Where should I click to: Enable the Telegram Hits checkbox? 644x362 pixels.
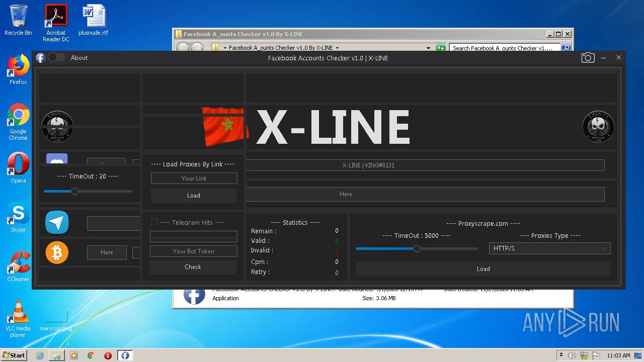pos(154,222)
